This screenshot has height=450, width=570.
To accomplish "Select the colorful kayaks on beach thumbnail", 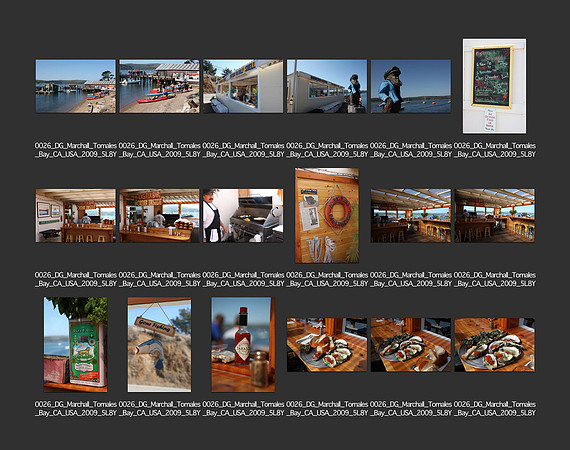I will tap(160, 86).
